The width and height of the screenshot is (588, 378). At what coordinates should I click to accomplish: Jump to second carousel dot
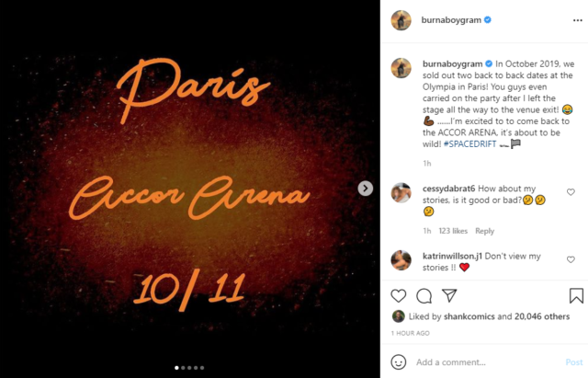click(x=183, y=368)
